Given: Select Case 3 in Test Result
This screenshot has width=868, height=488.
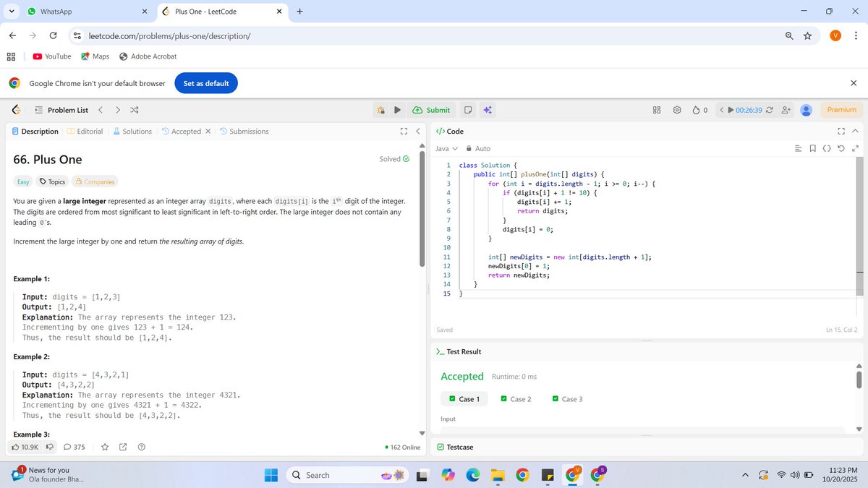Looking at the screenshot, I should [567, 399].
